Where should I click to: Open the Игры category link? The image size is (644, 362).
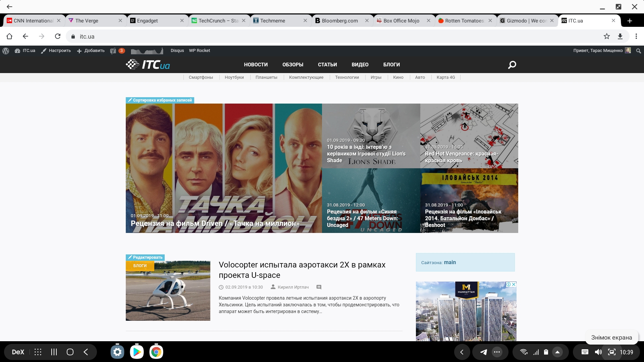(376, 77)
